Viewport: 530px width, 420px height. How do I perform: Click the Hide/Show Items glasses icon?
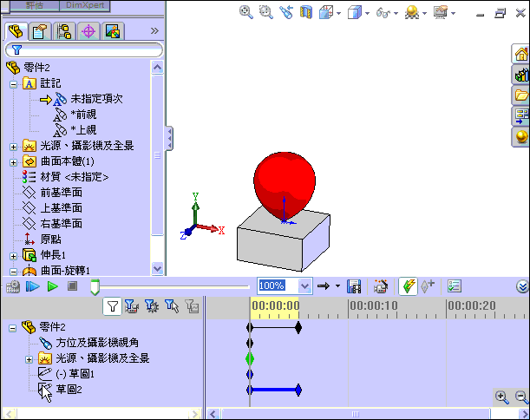(x=383, y=13)
